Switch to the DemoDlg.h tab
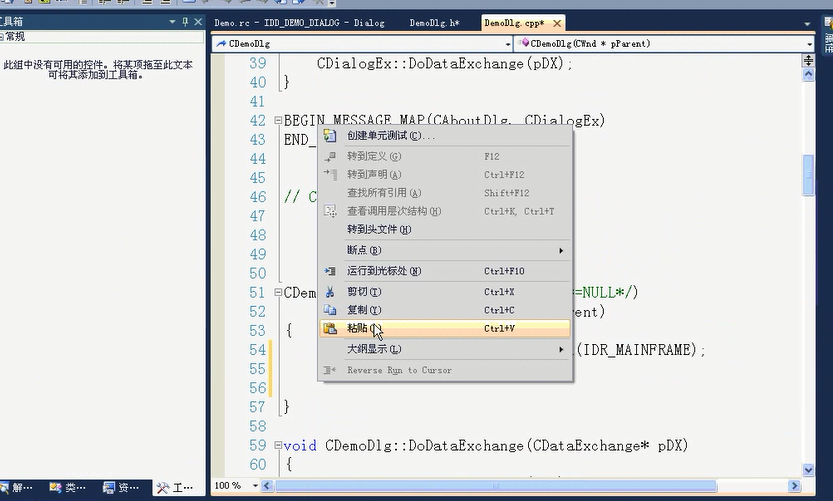This screenshot has height=501, width=833. click(434, 23)
